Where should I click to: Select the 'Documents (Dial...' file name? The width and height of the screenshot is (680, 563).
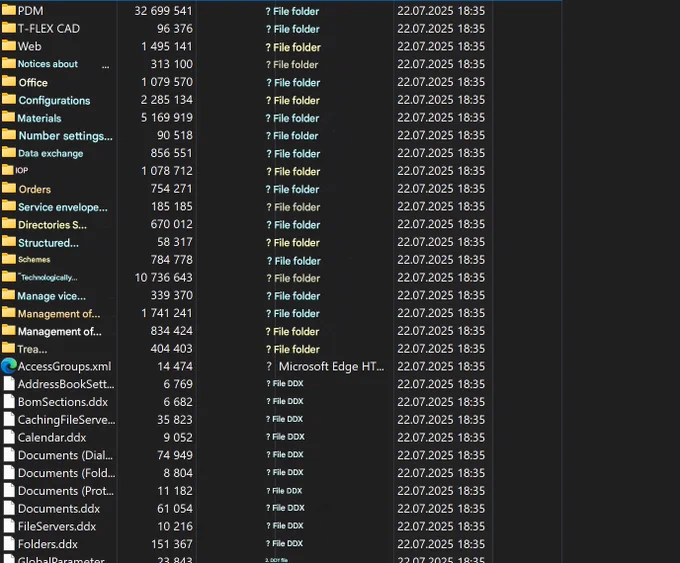pos(65,455)
